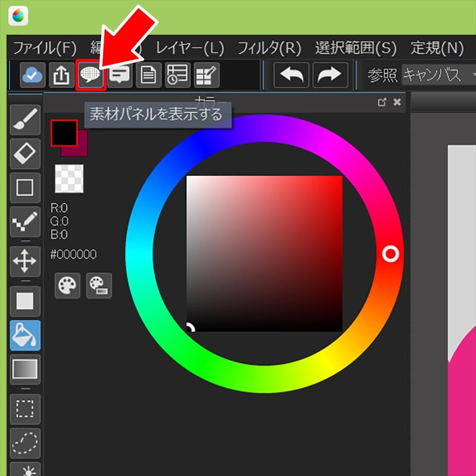Click the palette with bar icon
Viewport: 476px width, 476px height.
(99, 286)
